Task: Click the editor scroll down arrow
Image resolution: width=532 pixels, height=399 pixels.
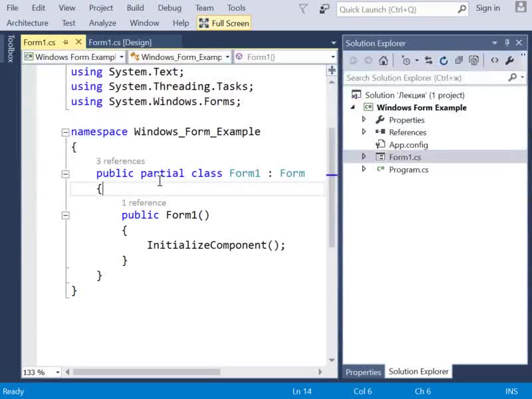Action: point(332,360)
